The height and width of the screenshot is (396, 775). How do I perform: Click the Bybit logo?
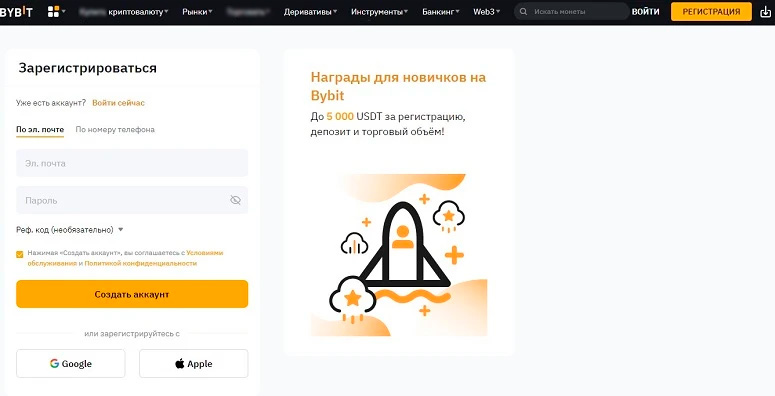(x=16, y=12)
